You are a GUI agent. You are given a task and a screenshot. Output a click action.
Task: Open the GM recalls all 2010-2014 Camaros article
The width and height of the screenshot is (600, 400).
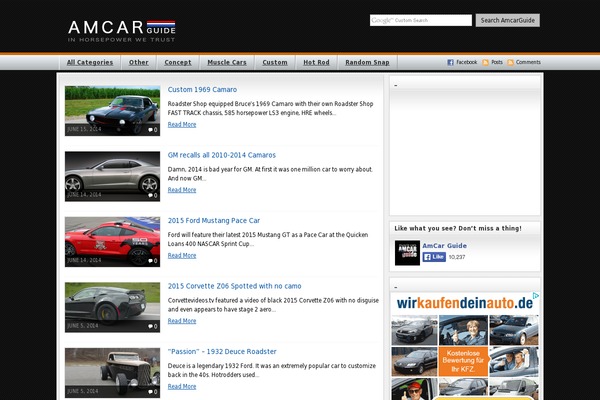coord(221,155)
